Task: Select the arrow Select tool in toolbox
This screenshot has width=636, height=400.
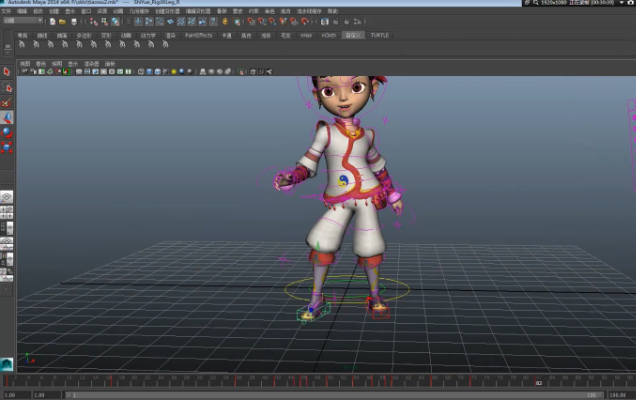Action: (6, 72)
